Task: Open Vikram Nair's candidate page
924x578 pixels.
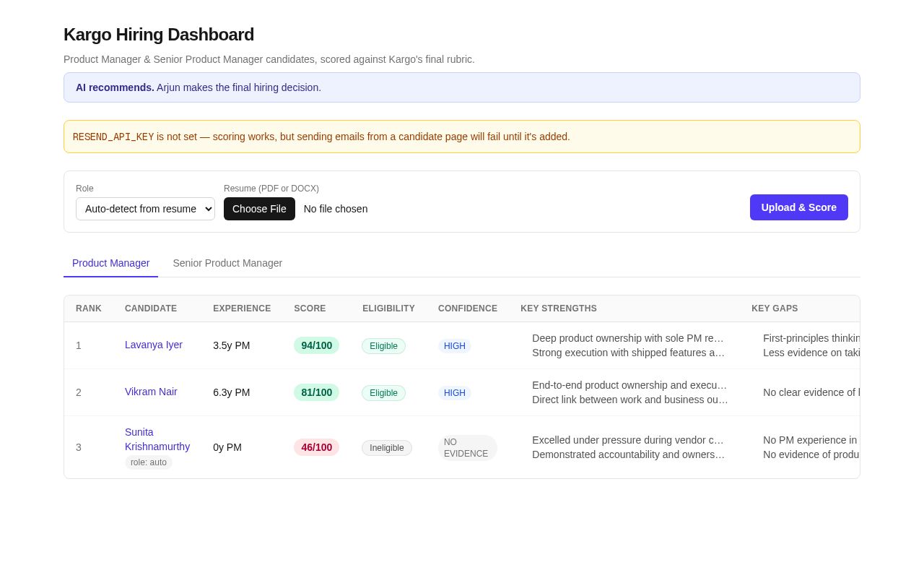Action: [151, 392]
